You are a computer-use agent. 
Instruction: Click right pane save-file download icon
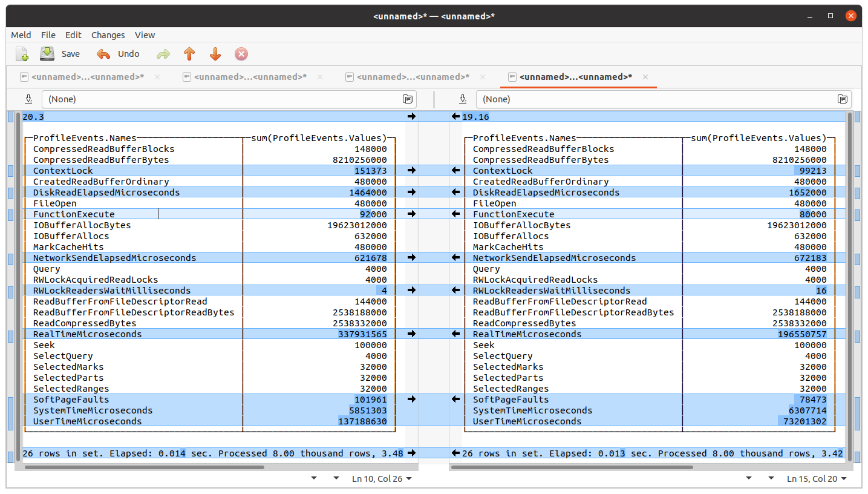(x=463, y=99)
